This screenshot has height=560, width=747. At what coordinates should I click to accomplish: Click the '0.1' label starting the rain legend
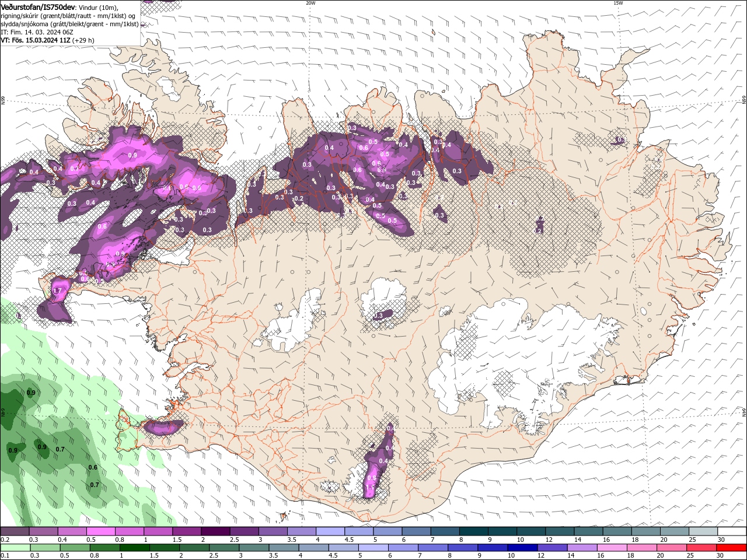(5, 556)
